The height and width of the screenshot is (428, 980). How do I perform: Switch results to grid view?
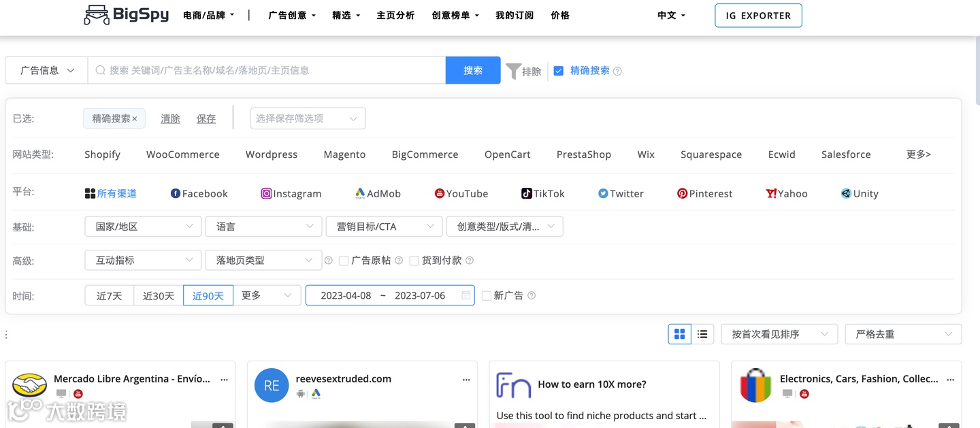coord(679,333)
